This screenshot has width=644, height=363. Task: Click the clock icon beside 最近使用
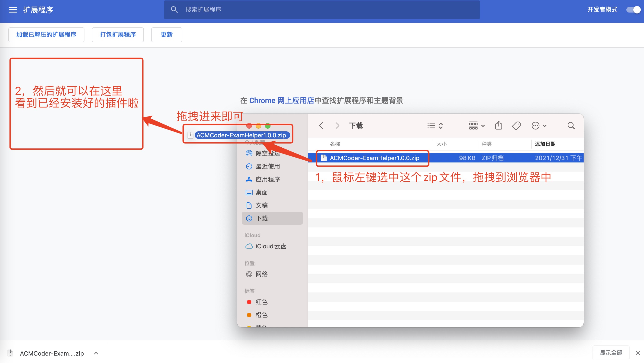click(249, 166)
